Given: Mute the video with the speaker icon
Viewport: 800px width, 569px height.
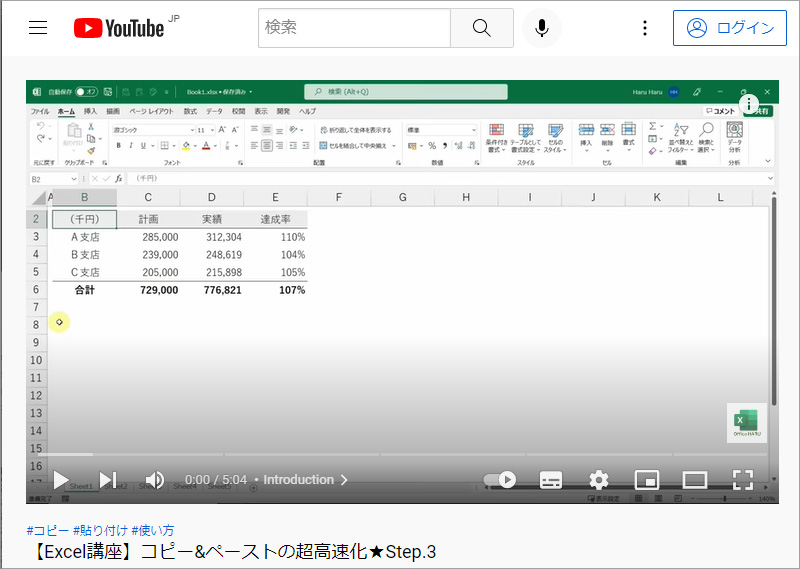Looking at the screenshot, I should pyautogui.click(x=154, y=480).
